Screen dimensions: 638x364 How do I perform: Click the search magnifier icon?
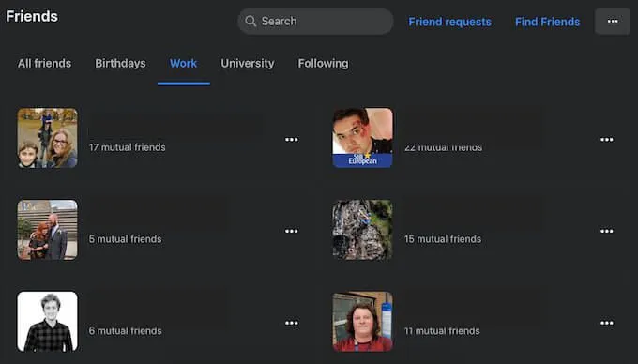251,22
